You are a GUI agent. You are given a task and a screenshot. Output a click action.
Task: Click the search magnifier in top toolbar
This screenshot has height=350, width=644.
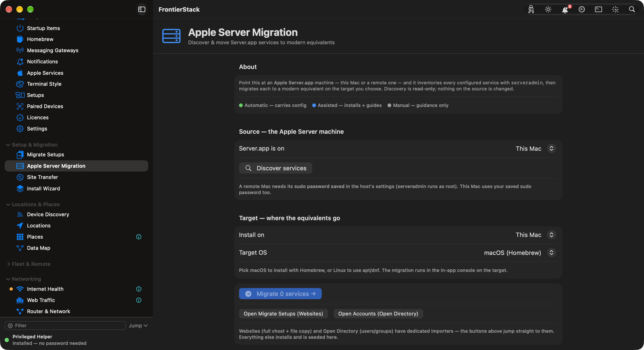(632, 10)
